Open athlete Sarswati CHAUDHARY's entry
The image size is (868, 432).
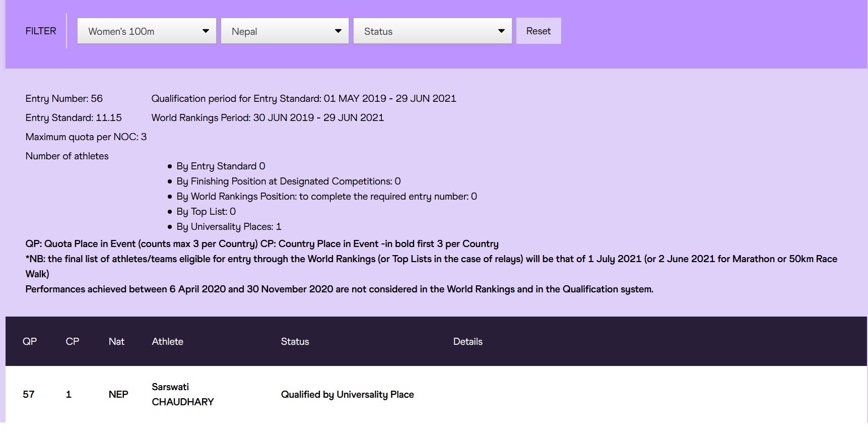[182, 394]
